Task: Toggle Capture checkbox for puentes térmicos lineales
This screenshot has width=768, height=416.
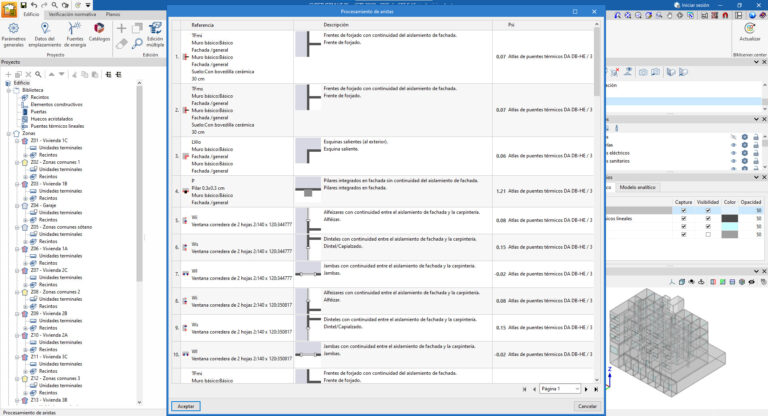Action: (x=683, y=218)
